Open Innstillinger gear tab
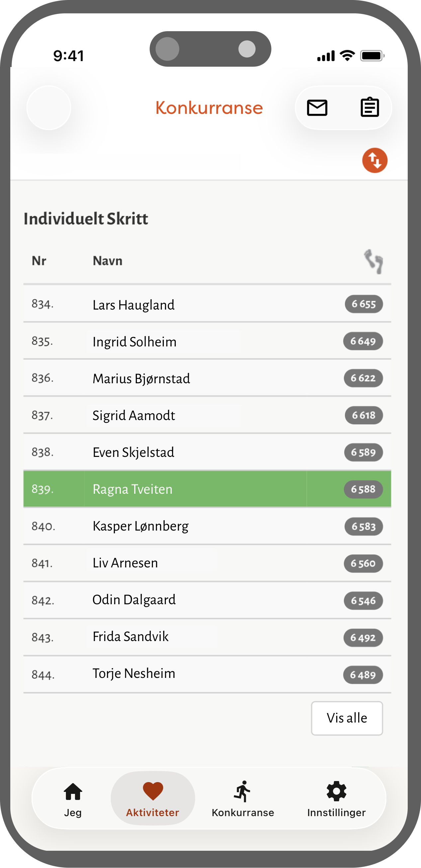421x868 pixels. (336, 798)
